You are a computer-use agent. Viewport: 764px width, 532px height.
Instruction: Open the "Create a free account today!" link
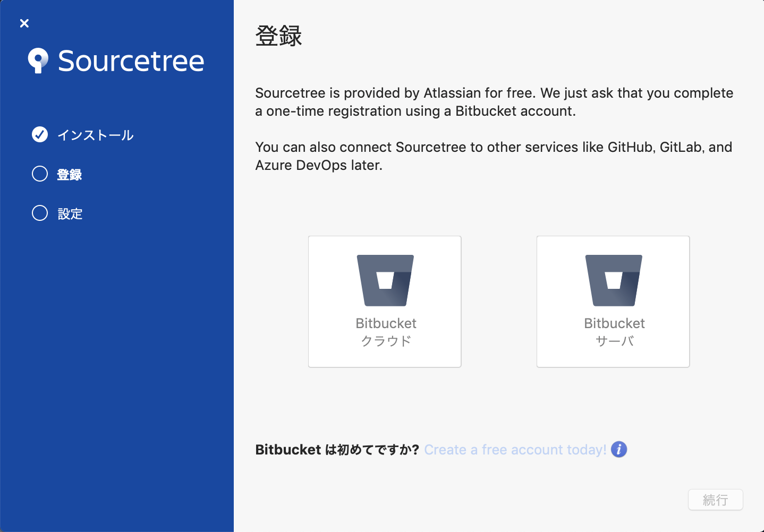[x=514, y=449]
